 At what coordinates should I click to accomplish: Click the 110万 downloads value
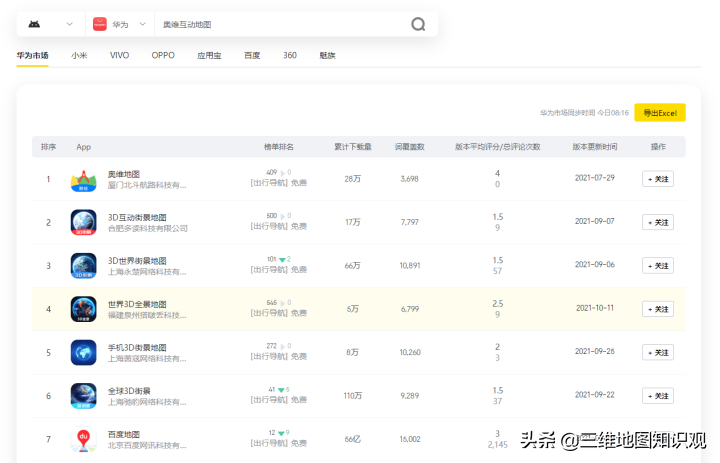click(353, 395)
